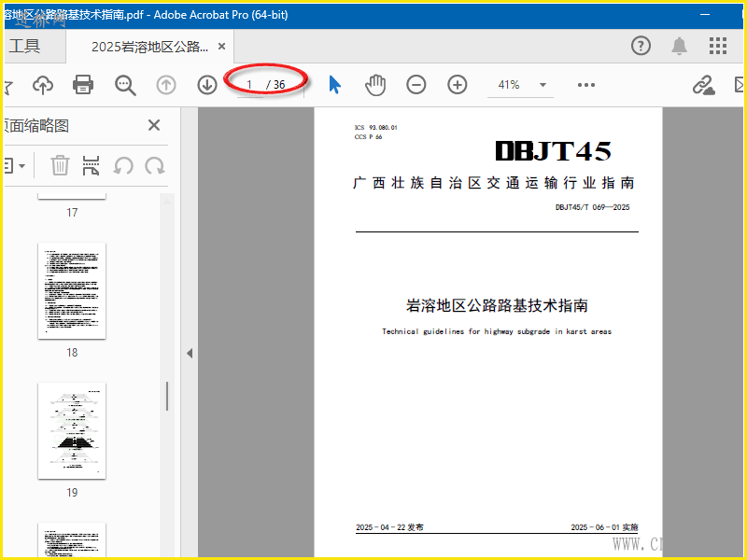Screen dimensions: 747x560
Task: Click the implementation date 2025-06-01 实施
Action: [604, 527]
